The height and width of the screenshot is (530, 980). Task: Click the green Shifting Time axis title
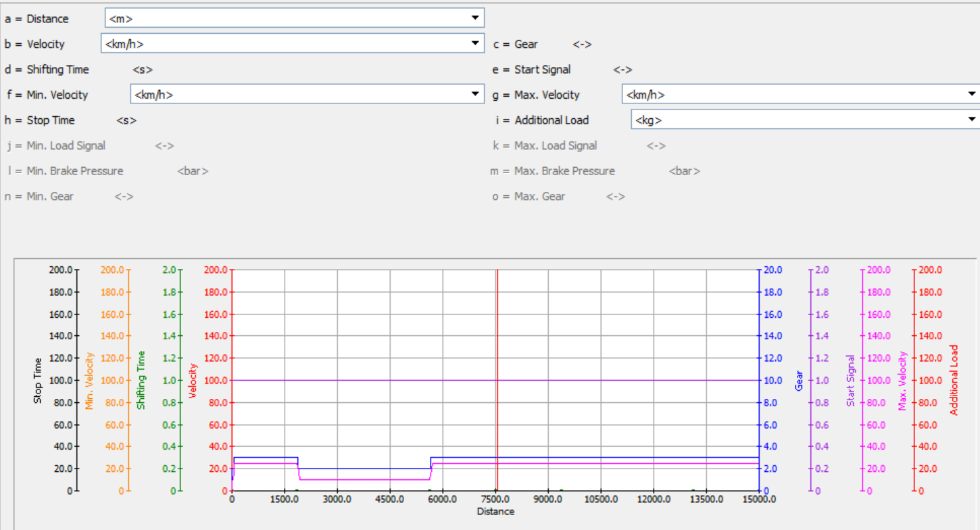[141, 380]
